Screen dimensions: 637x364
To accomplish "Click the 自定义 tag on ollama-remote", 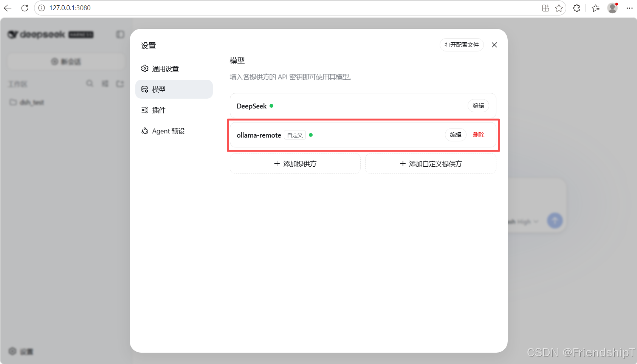I will click(295, 135).
